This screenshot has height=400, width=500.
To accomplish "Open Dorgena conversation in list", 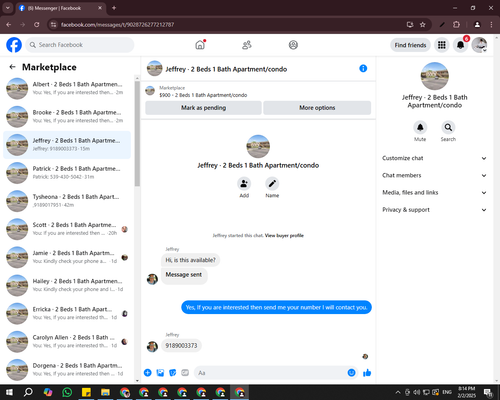I will tap(67, 370).
